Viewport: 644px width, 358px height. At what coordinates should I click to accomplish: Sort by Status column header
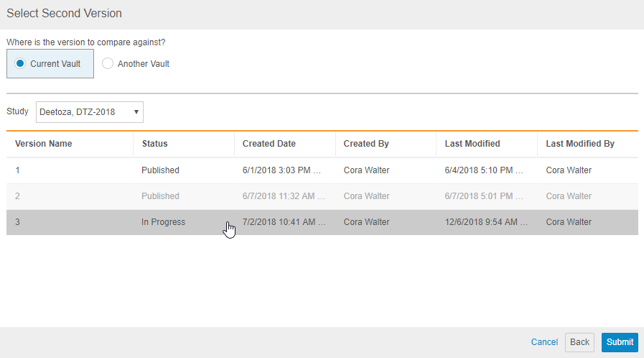tap(154, 144)
